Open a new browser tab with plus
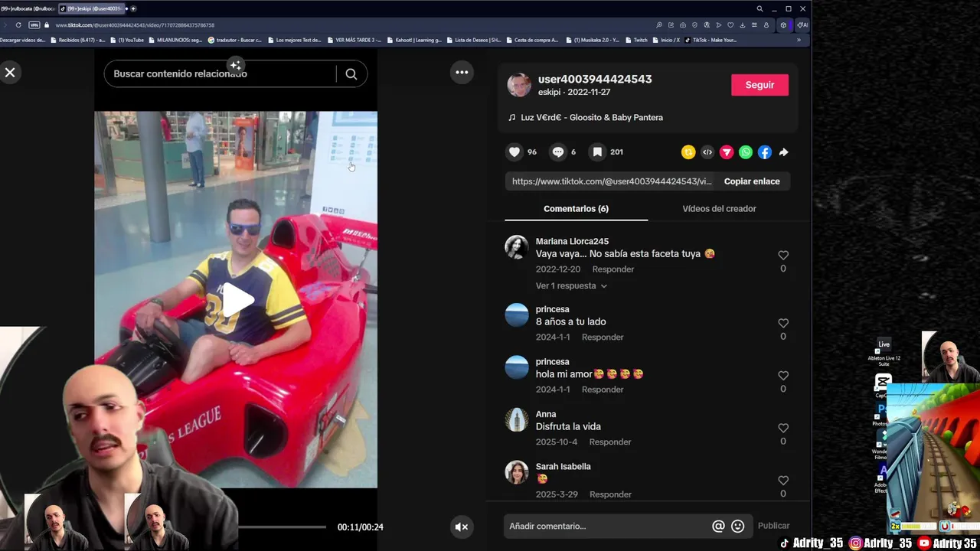 133,8
